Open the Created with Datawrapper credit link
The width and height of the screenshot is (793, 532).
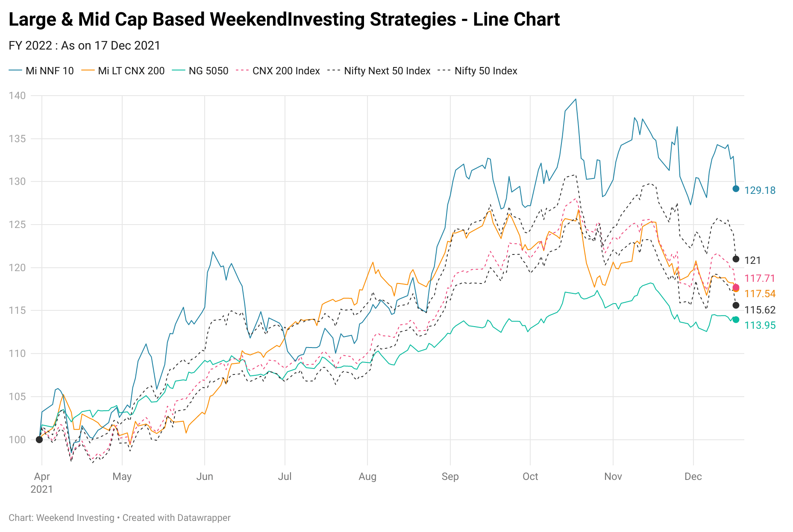point(176,518)
